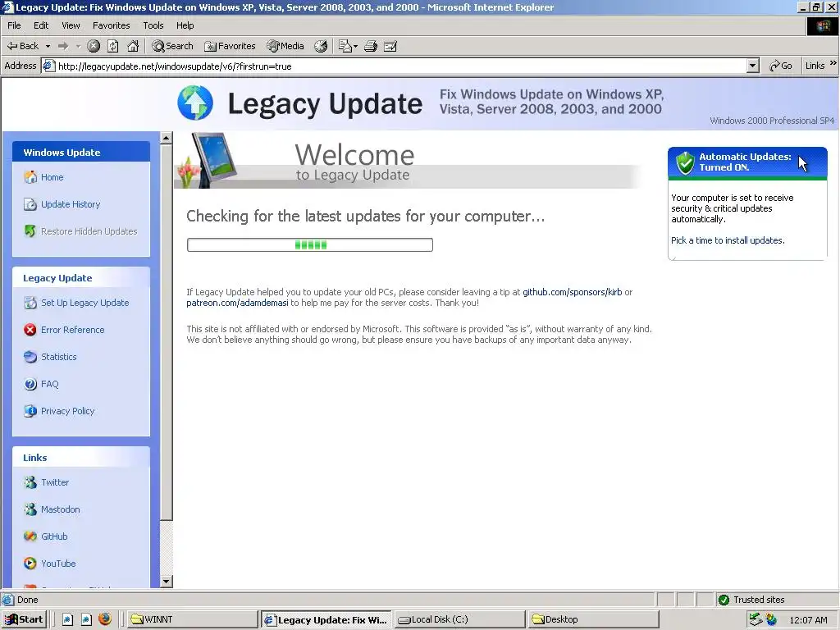This screenshot has width=840, height=630.
Task: Open the Search toolbar button
Action: coord(172,46)
